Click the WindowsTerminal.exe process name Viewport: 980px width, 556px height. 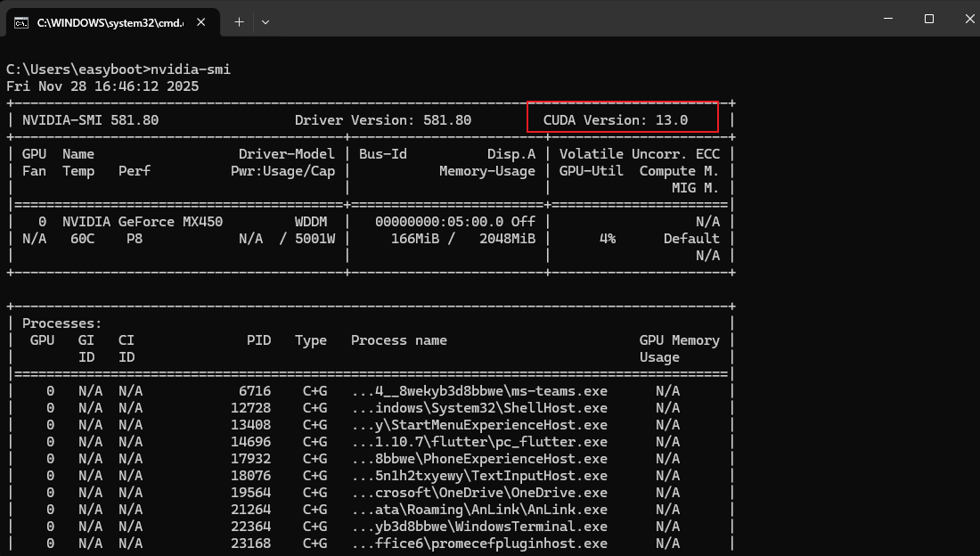tap(478, 526)
